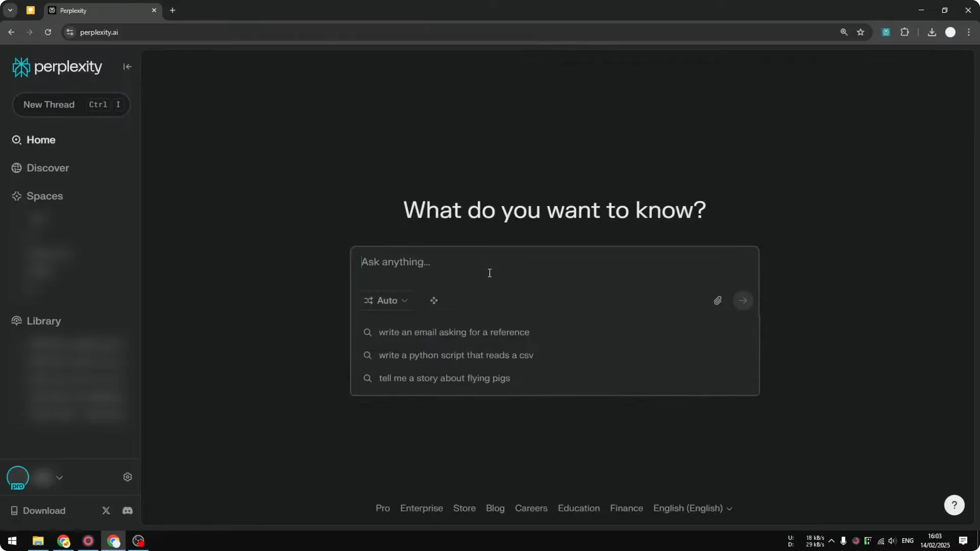Click the submit arrow button
The height and width of the screenshot is (551, 980).
click(x=743, y=300)
